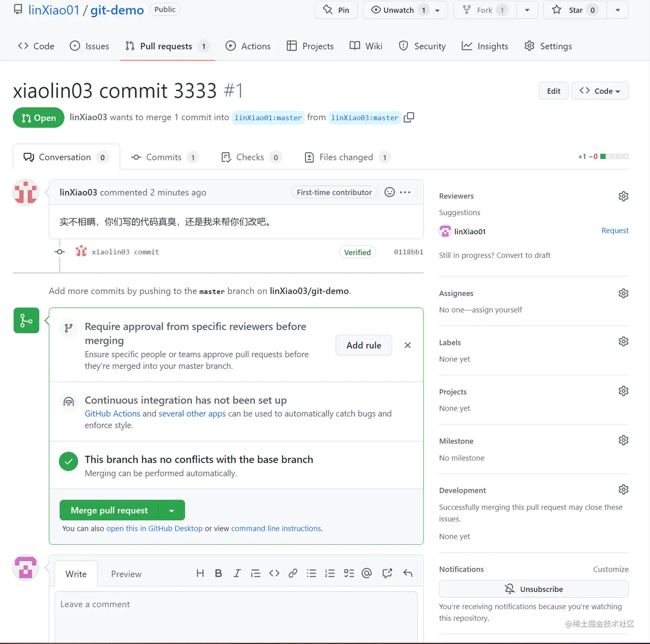Open Reviewers settings gear
This screenshot has width=650, height=644.
click(x=623, y=196)
